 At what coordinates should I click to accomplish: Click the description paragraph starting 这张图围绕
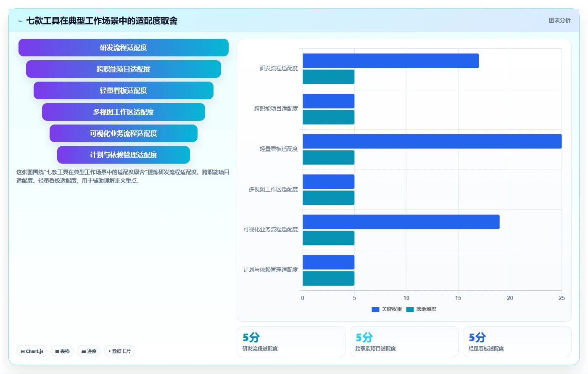[123, 176]
